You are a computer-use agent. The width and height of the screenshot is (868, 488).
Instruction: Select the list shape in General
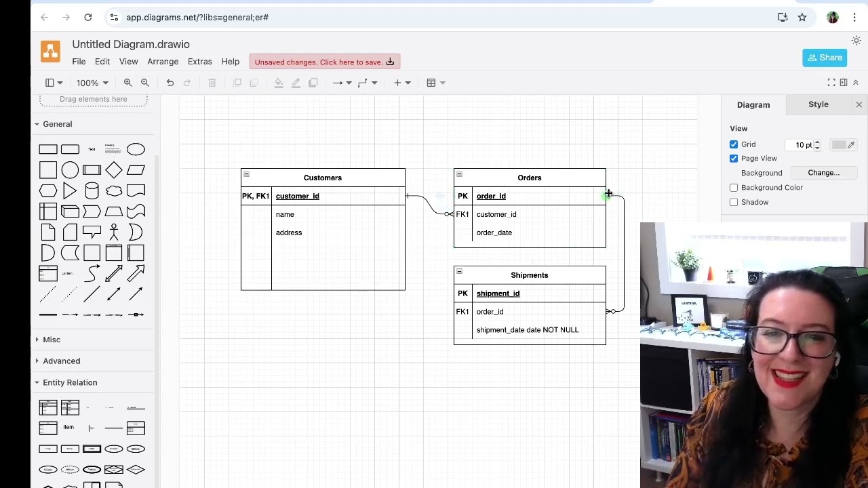click(x=48, y=274)
